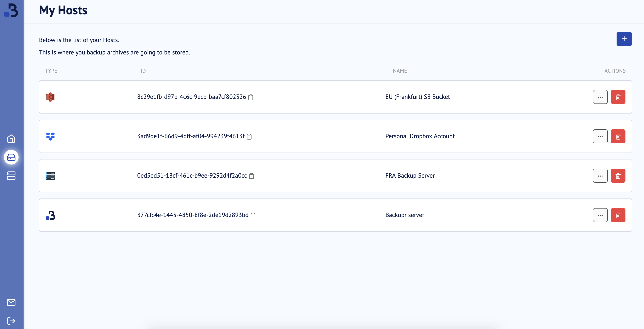Add a new host with the plus button
This screenshot has width=644, height=329.
tap(624, 39)
